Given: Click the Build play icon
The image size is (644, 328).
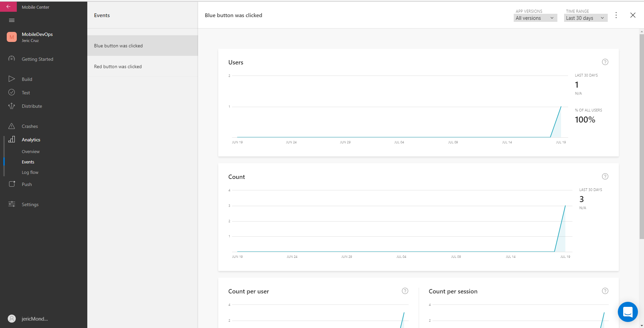Looking at the screenshot, I should click(12, 79).
